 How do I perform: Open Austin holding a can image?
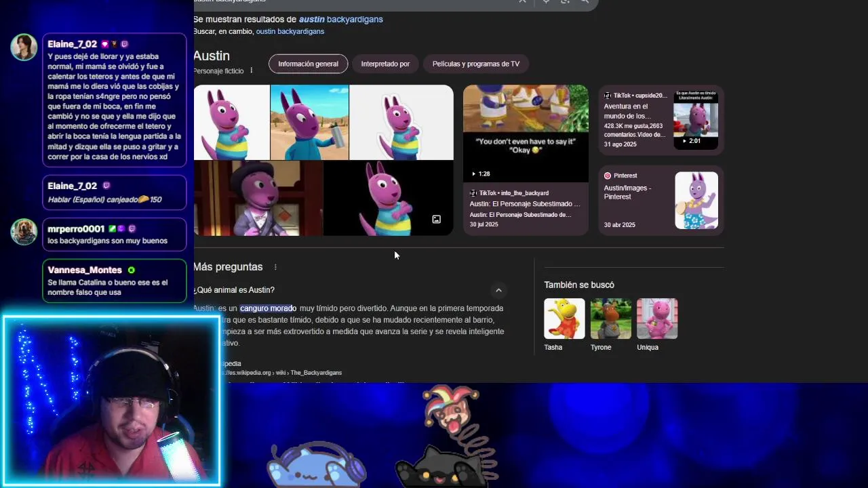point(310,122)
